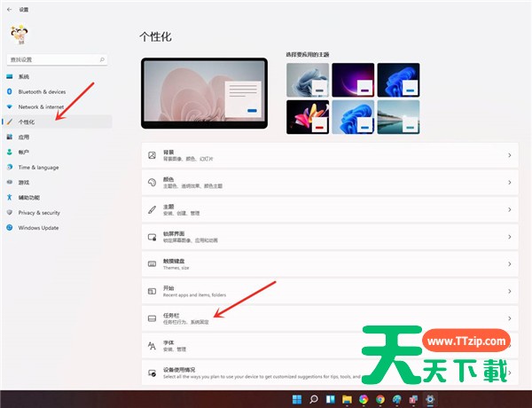This screenshot has height=408, width=532.
Task: Open 应用 (Apps) in sidebar
Action: [x=57, y=137]
